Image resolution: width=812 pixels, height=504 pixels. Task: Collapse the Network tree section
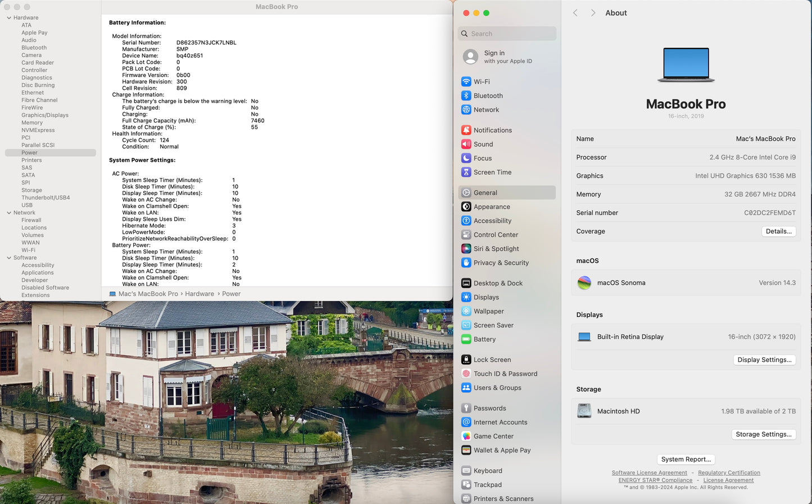pos(9,213)
